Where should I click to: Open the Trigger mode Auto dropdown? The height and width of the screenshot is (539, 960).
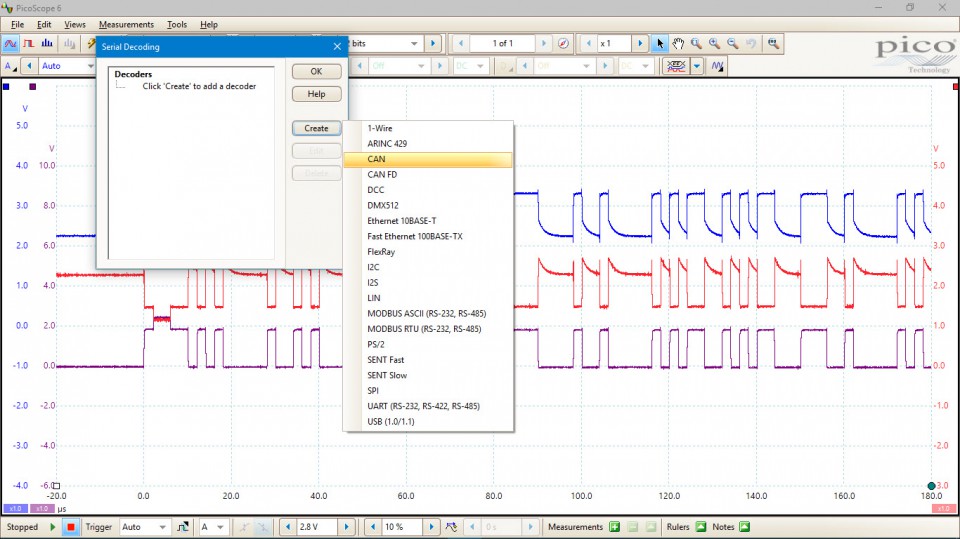(x=144, y=527)
